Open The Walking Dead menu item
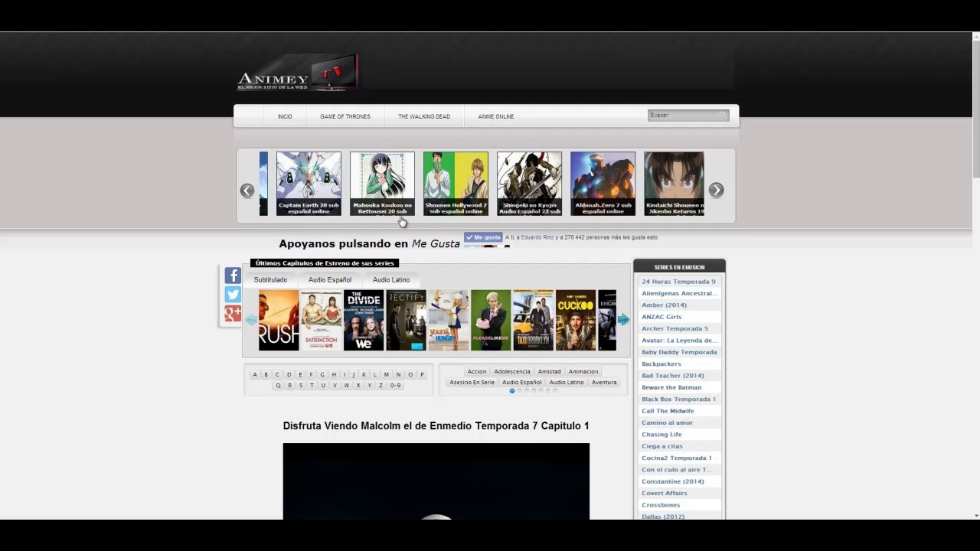This screenshot has height=551, width=980. (x=424, y=116)
